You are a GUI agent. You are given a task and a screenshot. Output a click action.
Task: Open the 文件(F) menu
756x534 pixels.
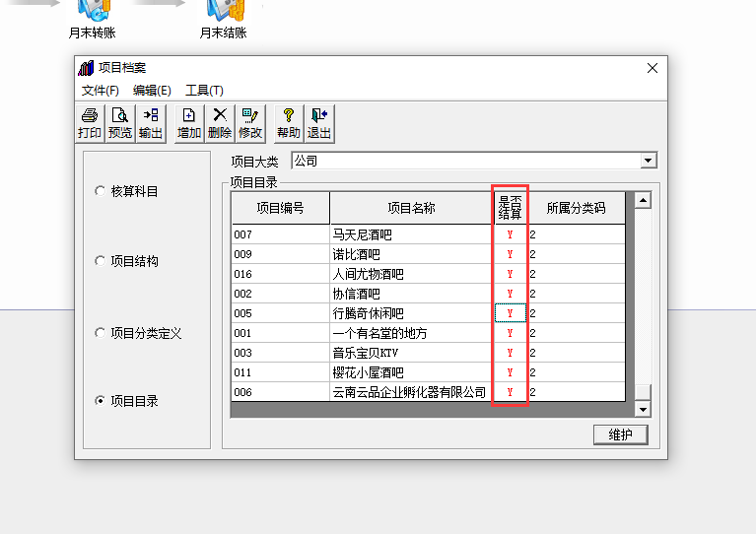(101, 90)
